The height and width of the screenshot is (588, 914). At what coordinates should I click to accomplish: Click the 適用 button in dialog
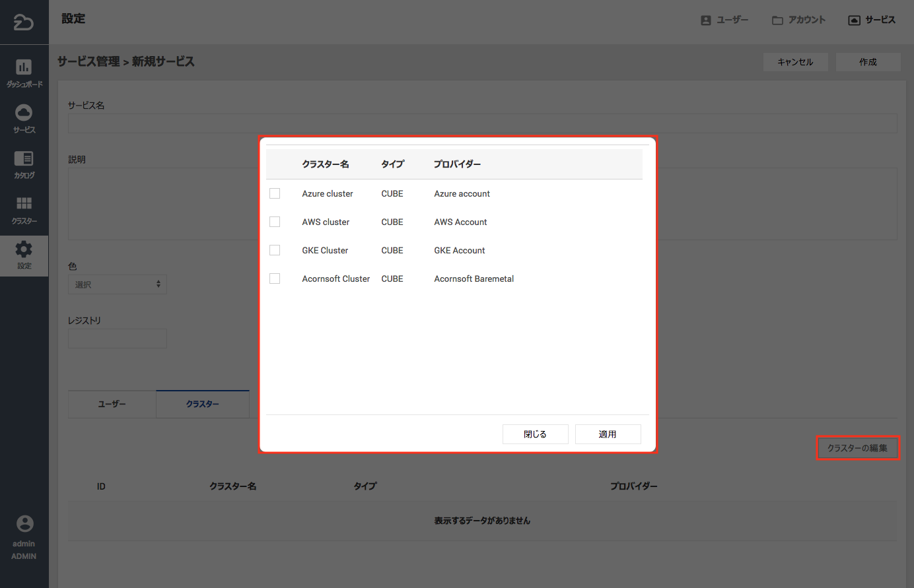click(608, 434)
